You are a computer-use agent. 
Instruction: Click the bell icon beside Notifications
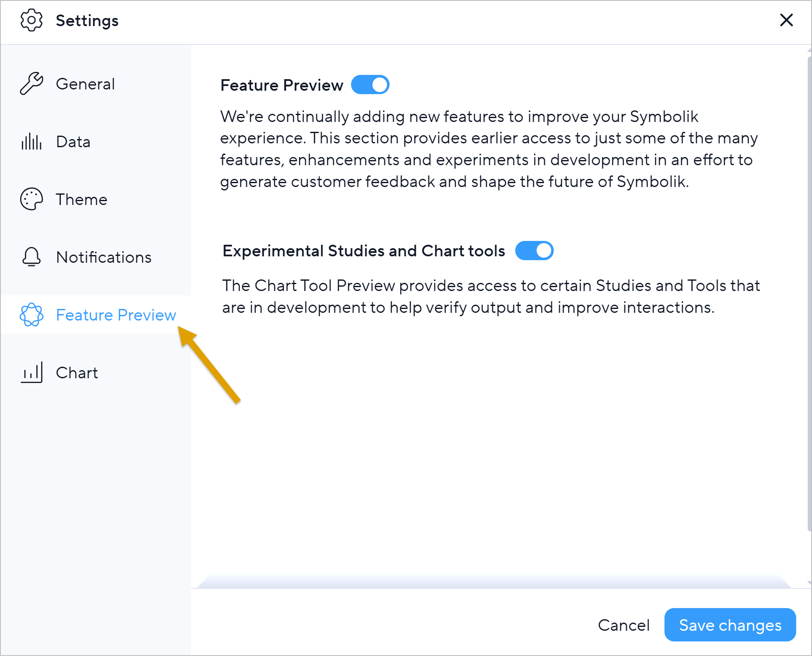[x=31, y=257]
